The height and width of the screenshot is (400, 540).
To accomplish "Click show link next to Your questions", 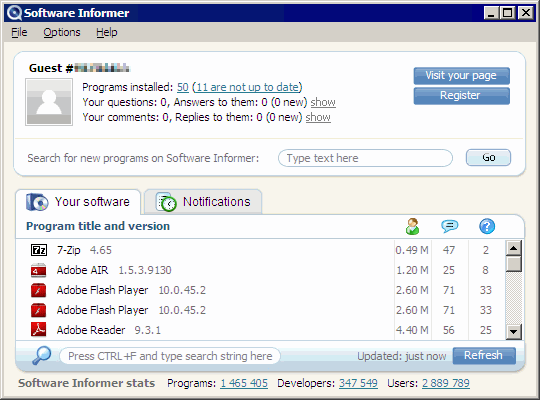I will pyautogui.click(x=323, y=102).
